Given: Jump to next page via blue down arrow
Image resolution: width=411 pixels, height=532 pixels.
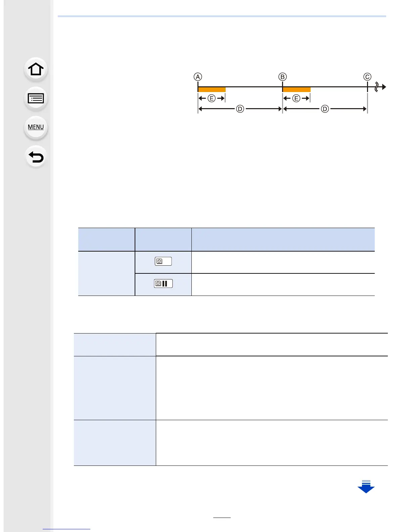Looking at the screenshot, I should (x=366, y=487).
